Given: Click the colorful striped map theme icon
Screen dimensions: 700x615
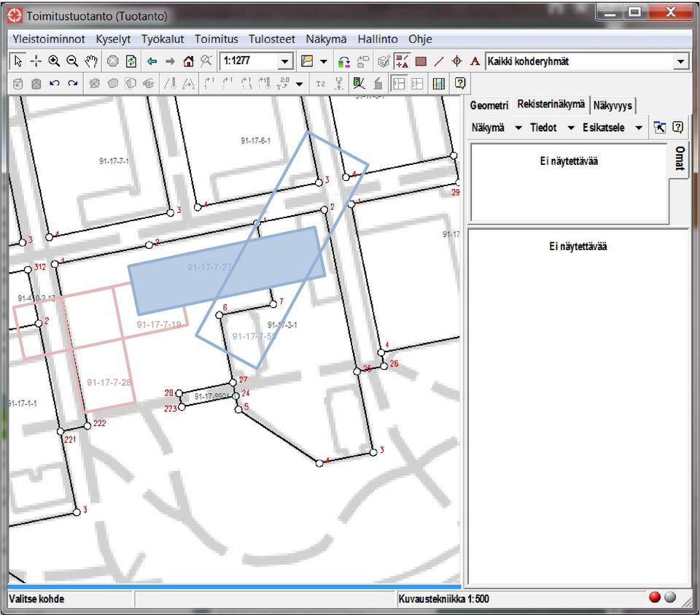Looking at the screenshot, I should click(439, 83).
